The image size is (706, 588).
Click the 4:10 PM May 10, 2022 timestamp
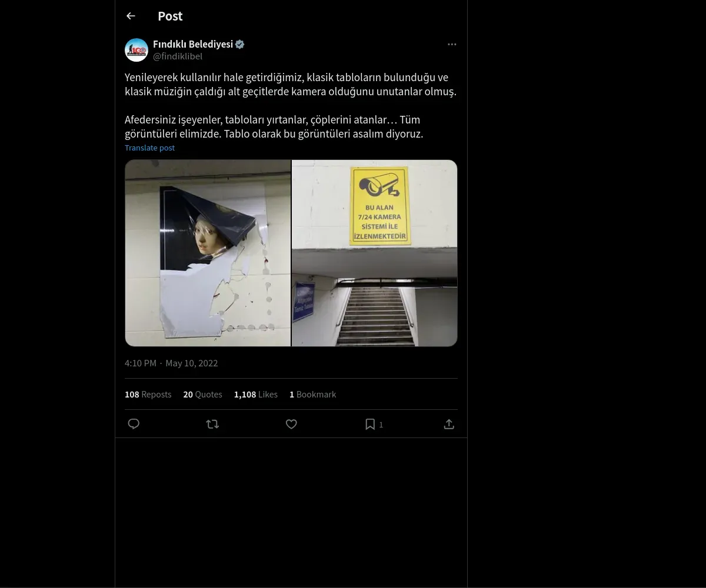coord(171,363)
